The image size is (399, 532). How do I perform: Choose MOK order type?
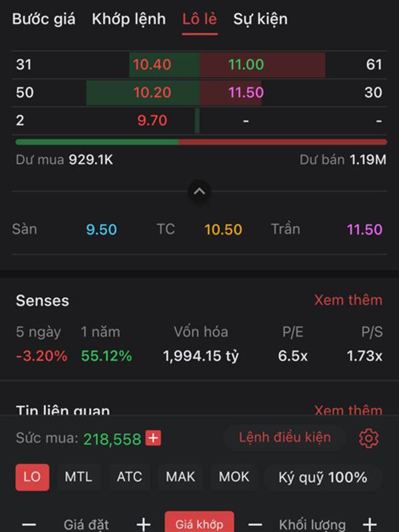pos(234,477)
